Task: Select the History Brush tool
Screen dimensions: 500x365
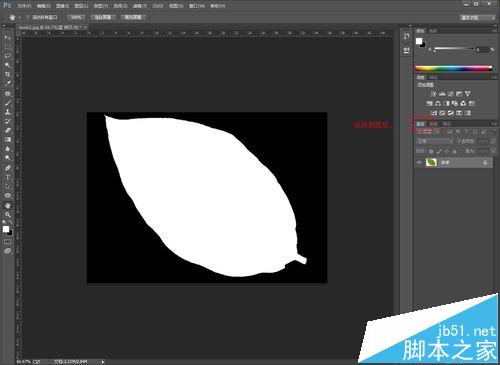Action: (x=7, y=121)
